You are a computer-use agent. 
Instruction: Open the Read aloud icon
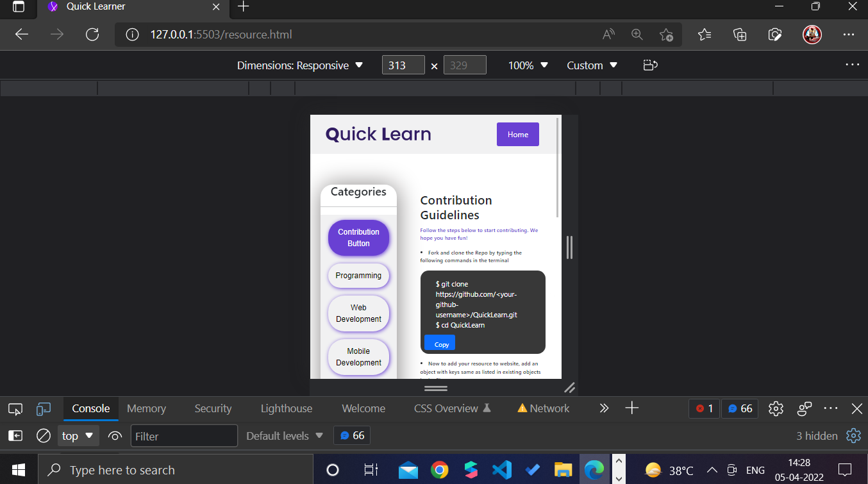click(x=609, y=35)
